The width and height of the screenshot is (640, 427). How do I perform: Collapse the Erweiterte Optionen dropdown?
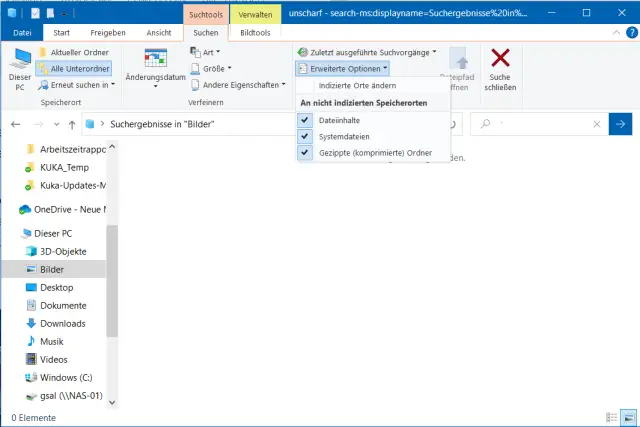[x=342, y=69]
